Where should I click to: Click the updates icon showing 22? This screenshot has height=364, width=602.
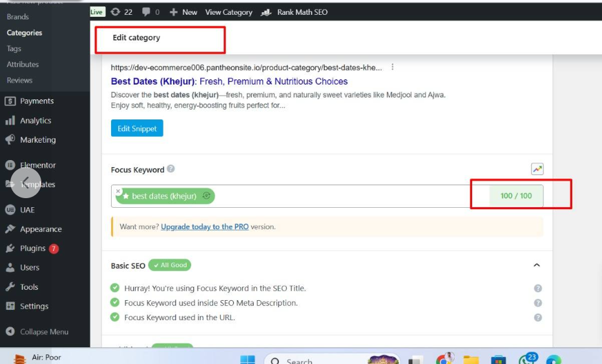[121, 12]
